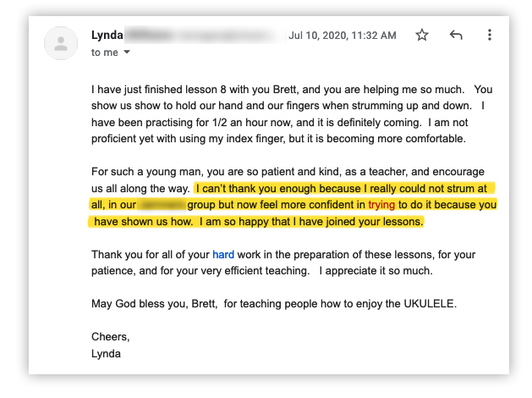Star this email from Lynda

pyautogui.click(x=422, y=35)
